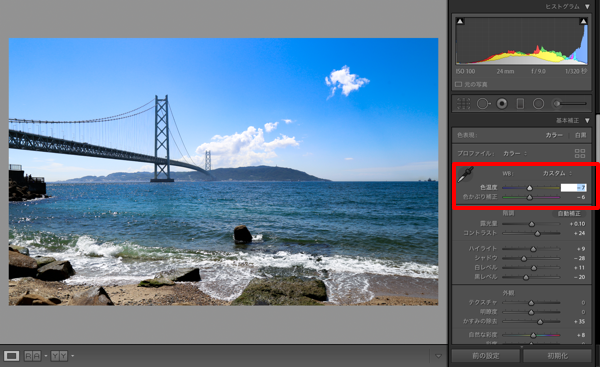The height and width of the screenshot is (367, 600).
Task: Click the コントラスト slider handle
Action: (x=537, y=233)
